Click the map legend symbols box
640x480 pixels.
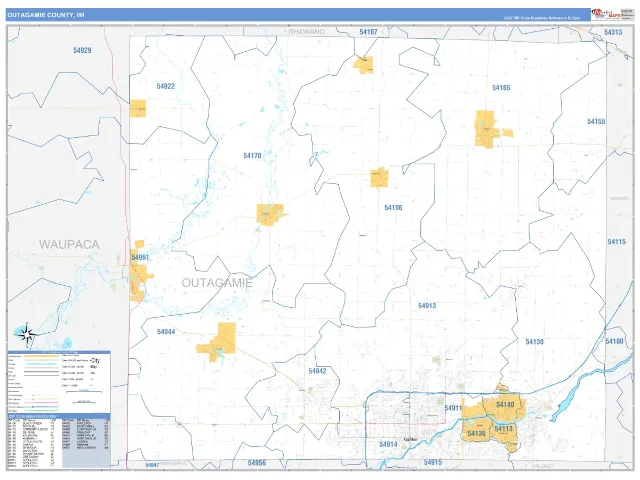click(x=59, y=382)
